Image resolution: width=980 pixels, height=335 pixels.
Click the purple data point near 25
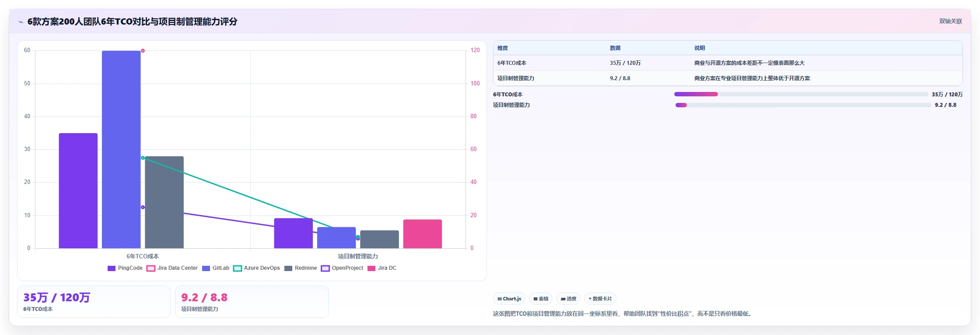[x=143, y=207]
